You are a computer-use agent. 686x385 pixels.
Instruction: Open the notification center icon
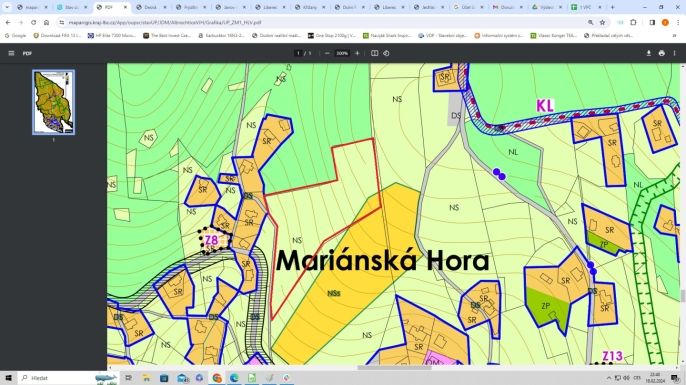[x=675, y=378]
